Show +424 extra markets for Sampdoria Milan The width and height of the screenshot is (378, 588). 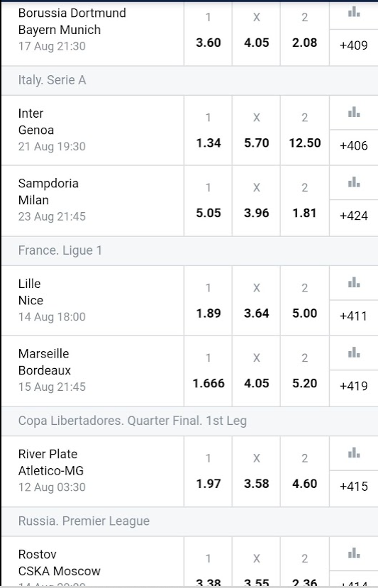354,216
